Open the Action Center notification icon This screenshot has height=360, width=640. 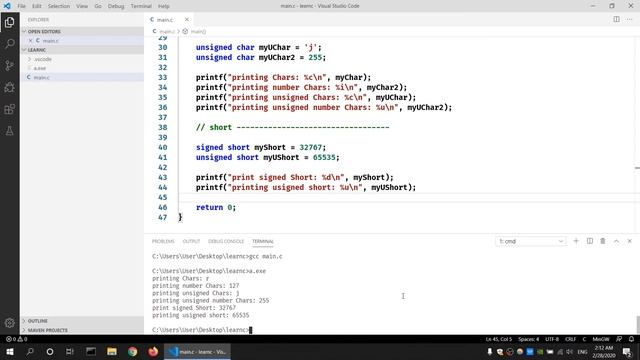[627, 351]
